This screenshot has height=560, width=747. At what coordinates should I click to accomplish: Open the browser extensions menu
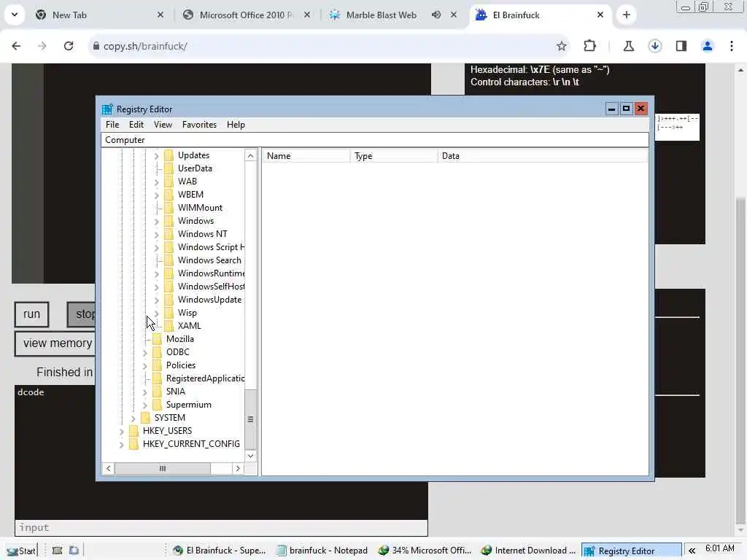[589, 46]
